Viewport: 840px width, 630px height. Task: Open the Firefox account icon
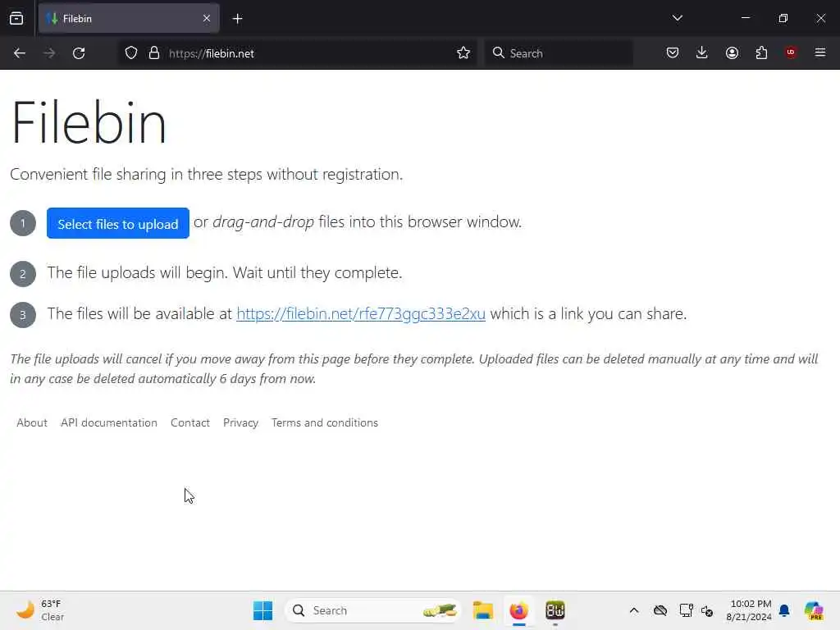[732, 53]
